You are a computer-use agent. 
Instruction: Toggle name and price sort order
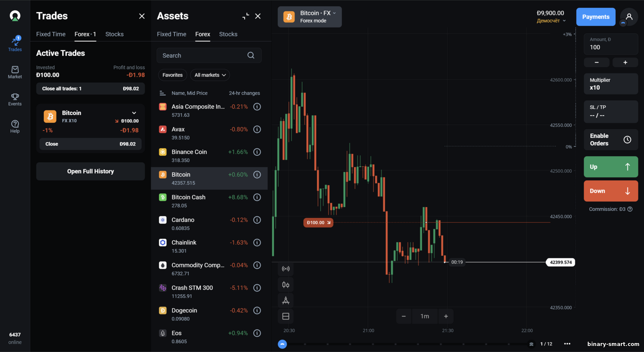[163, 93]
